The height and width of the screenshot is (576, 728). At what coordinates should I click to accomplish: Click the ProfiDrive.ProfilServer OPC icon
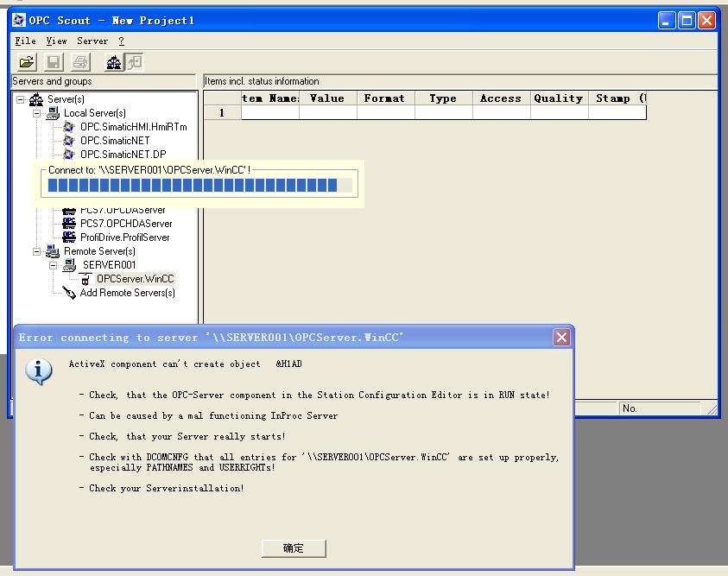[69, 237]
